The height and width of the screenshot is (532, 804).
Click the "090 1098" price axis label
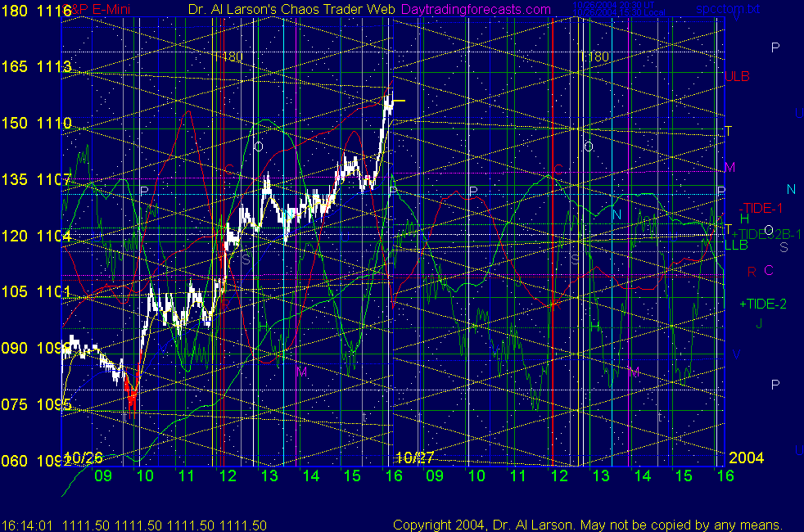click(36, 348)
